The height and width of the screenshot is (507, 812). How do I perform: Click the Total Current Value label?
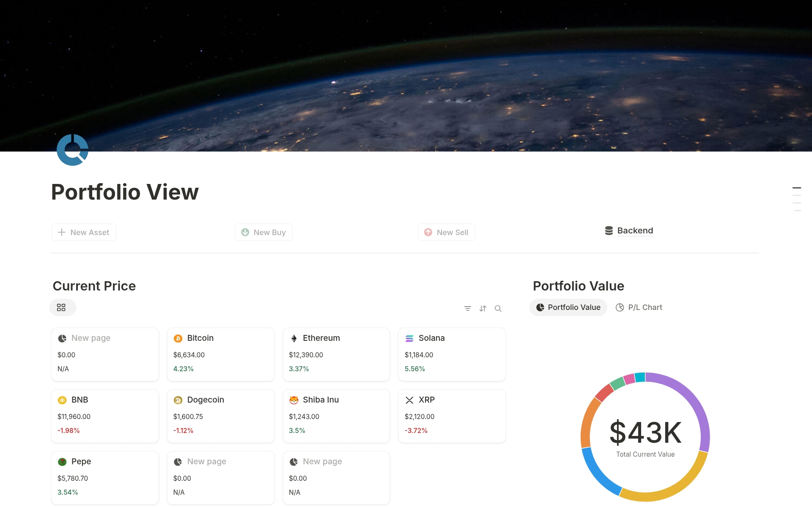coord(645,454)
